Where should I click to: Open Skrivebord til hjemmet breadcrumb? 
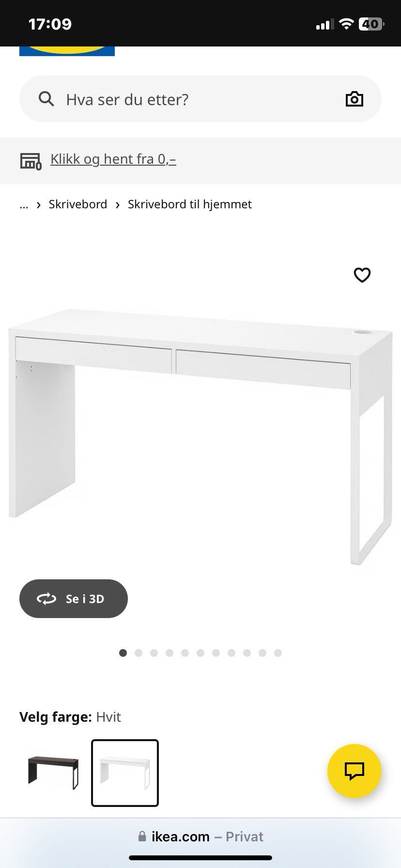[x=190, y=204]
